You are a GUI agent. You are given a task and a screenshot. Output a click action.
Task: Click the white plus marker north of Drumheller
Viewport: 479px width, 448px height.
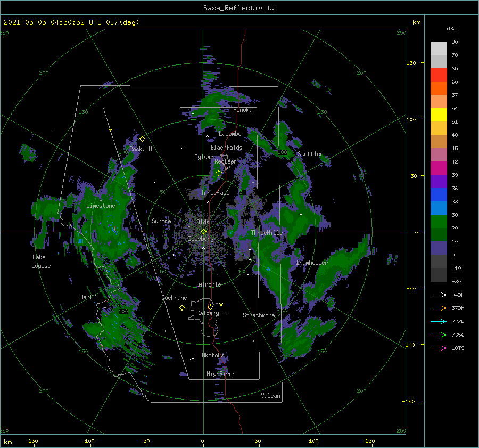(x=301, y=214)
